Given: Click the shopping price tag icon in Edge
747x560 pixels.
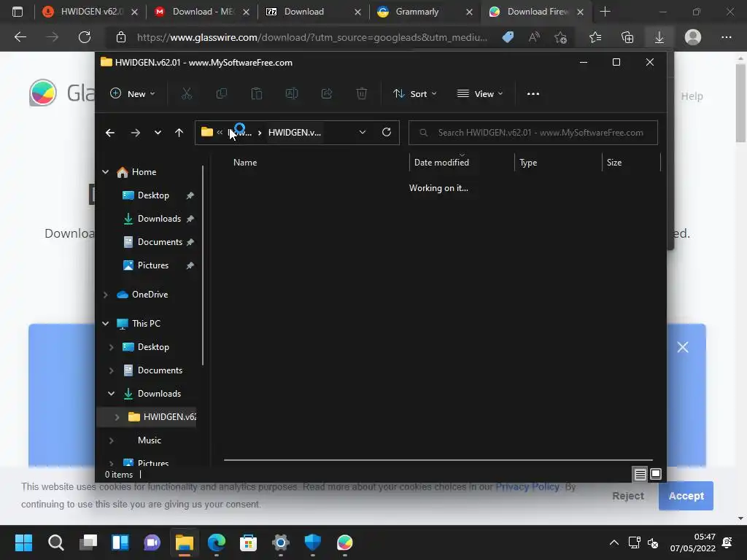Looking at the screenshot, I should 508,37.
